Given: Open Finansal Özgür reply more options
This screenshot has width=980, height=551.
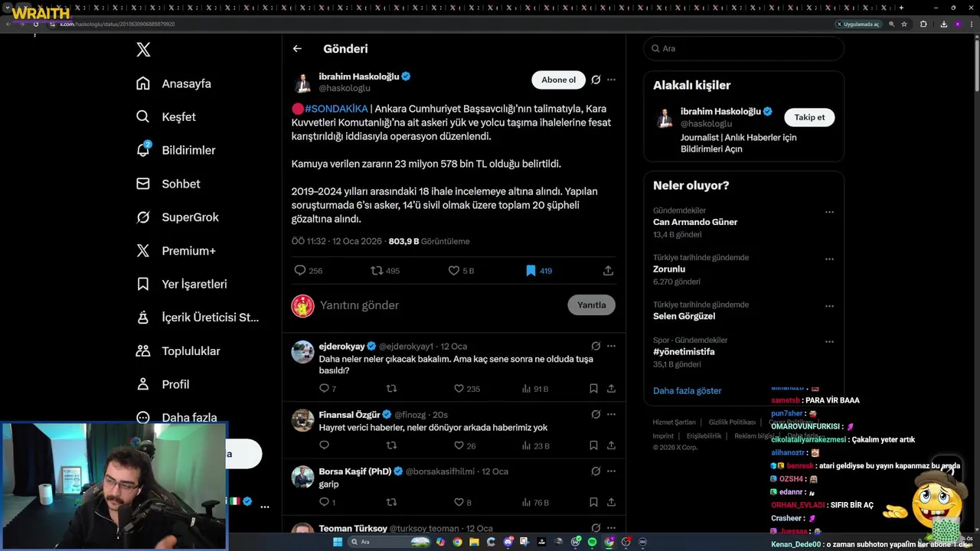Looking at the screenshot, I should pos(611,414).
